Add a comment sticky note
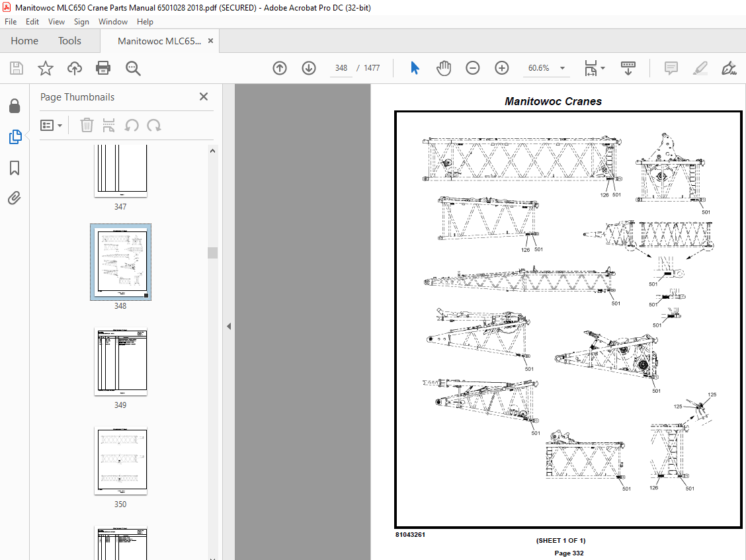 click(671, 68)
